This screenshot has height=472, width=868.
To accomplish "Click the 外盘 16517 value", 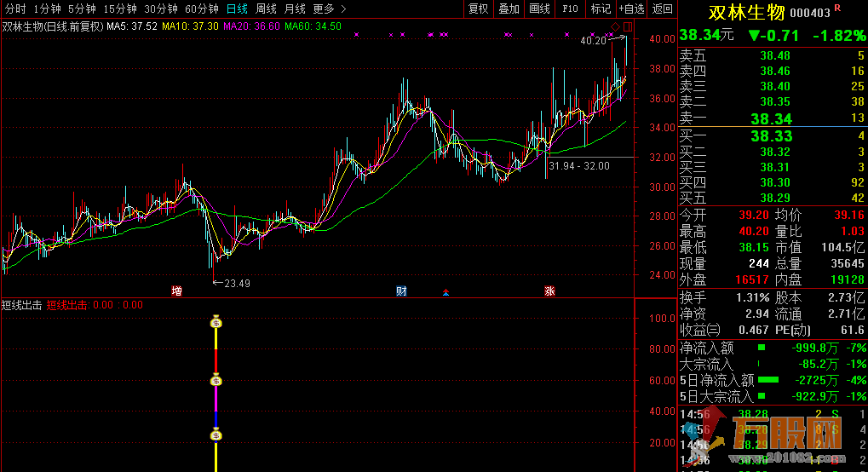I will pyautogui.click(x=752, y=279).
